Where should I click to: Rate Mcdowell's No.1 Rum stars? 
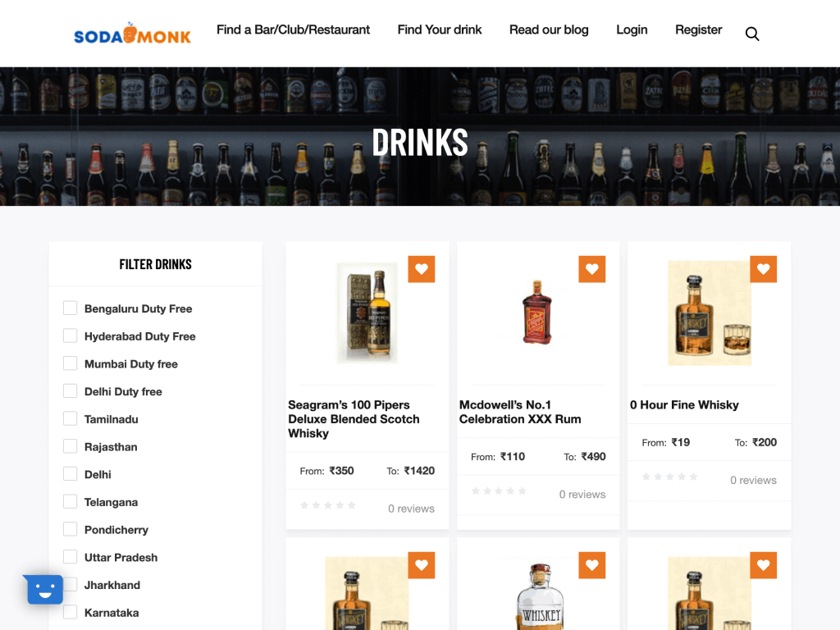[x=499, y=491]
